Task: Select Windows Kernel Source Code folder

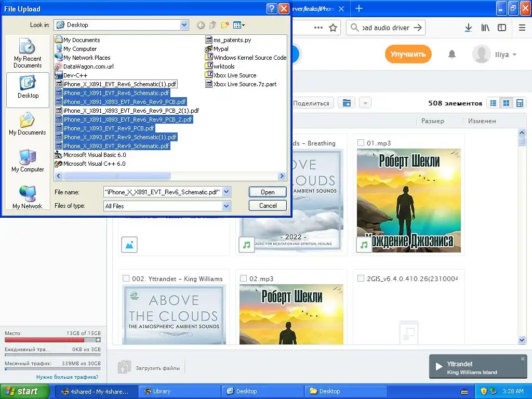Action: tap(246, 58)
